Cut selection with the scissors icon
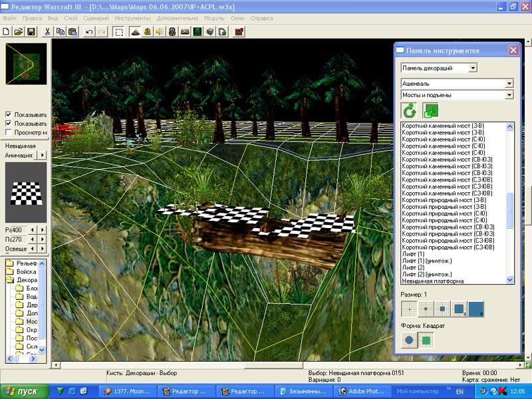 click(47, 32)
